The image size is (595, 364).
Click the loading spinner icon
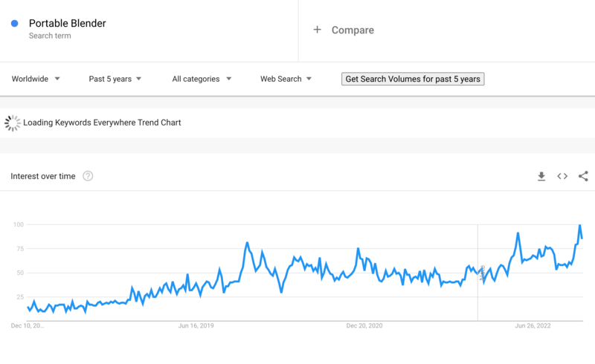(x=12, y=123)
